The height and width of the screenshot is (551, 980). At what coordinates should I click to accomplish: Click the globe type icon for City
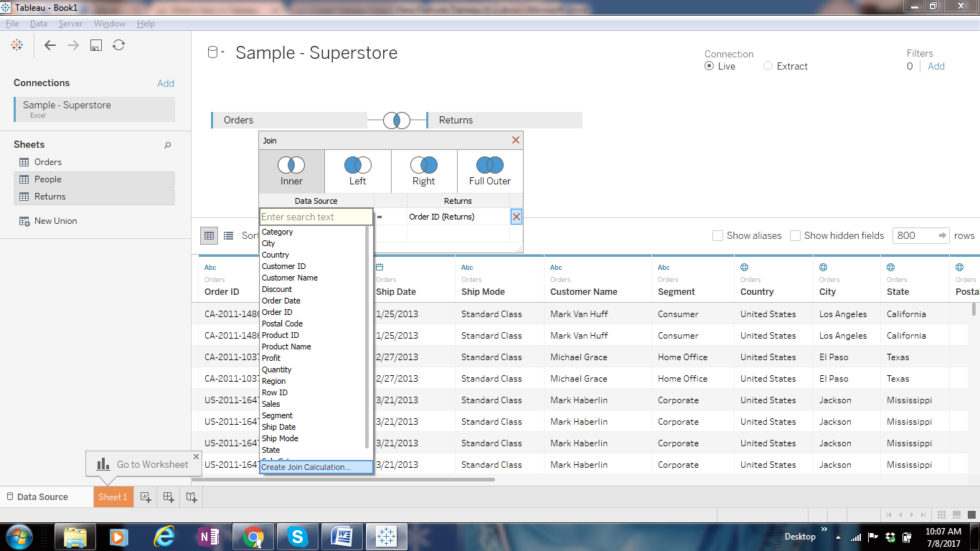click(x=824, y=267)
